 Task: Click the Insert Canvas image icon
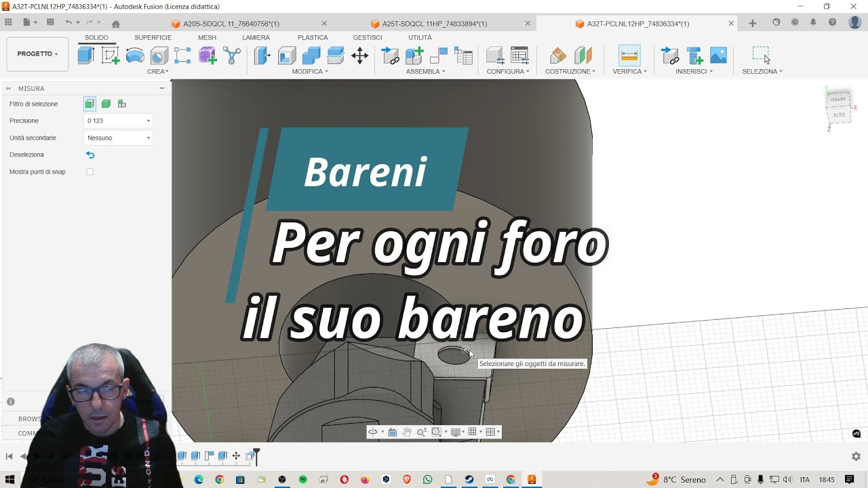pyautogui.click(x=719, y=56)
